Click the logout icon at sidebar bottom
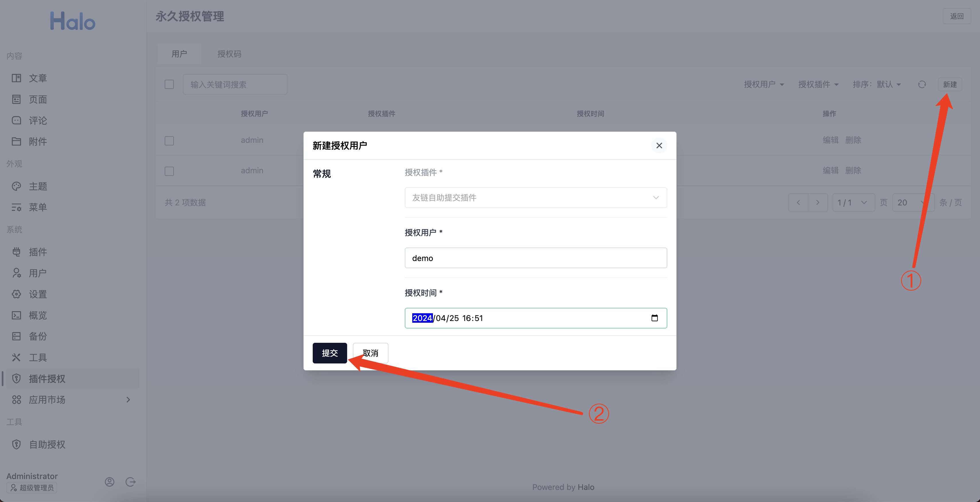Image resolution: width=980 pixels, height=502 pixels. [131, 482]
